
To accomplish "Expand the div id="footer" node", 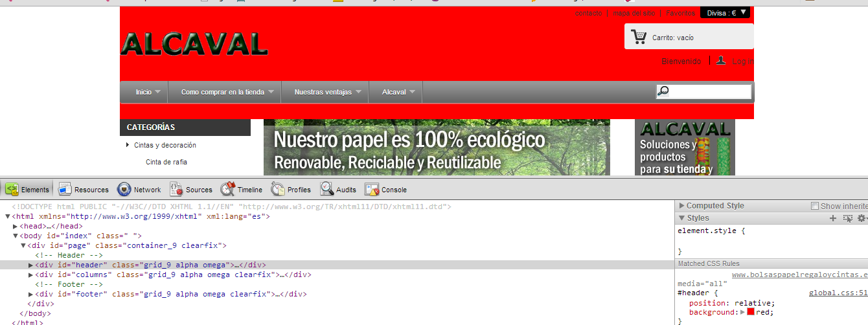I will [x=31, y=294].
